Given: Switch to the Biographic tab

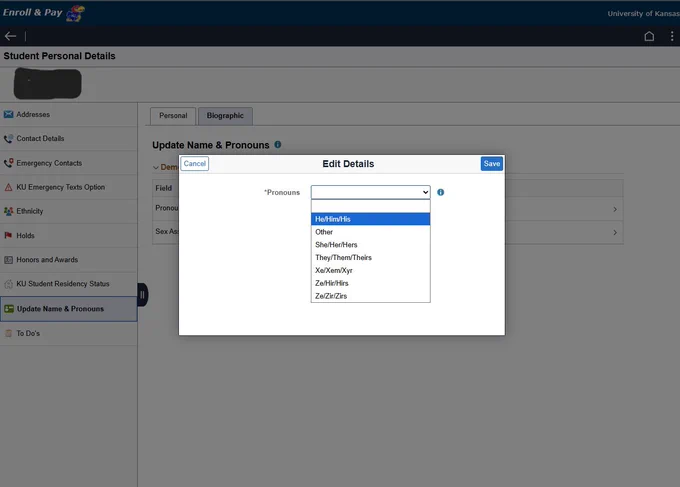Looking at the screenshot, I should coord(225,116).
